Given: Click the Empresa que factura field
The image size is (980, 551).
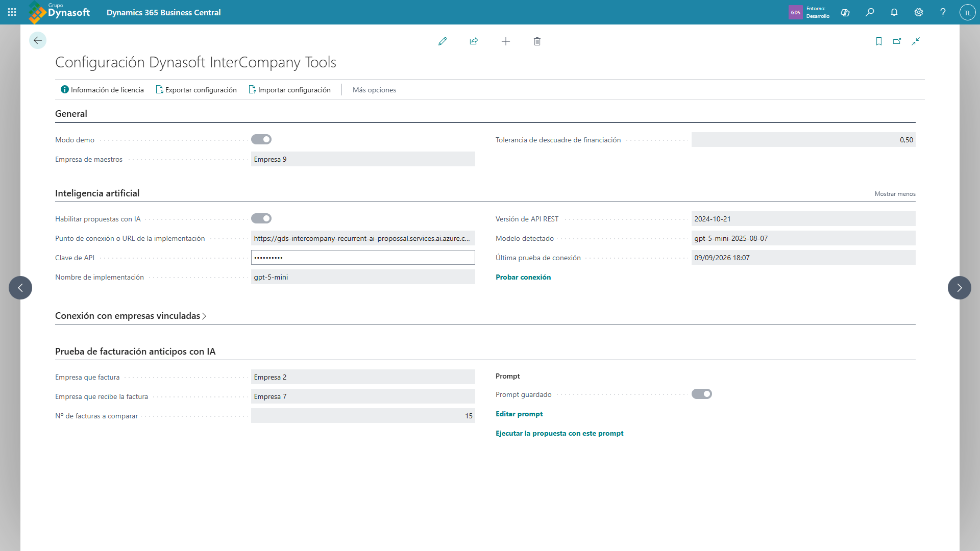Looking at the screenshot, I should (363, 377).
